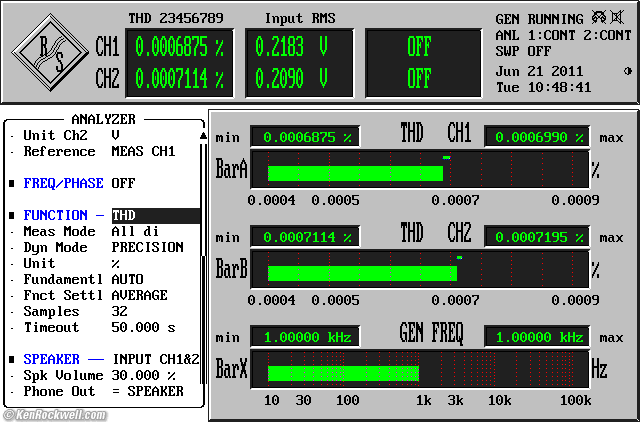The image size is (640, 422).
Task: Click the crossed-out headphone icon
Action: coord(599,18)
